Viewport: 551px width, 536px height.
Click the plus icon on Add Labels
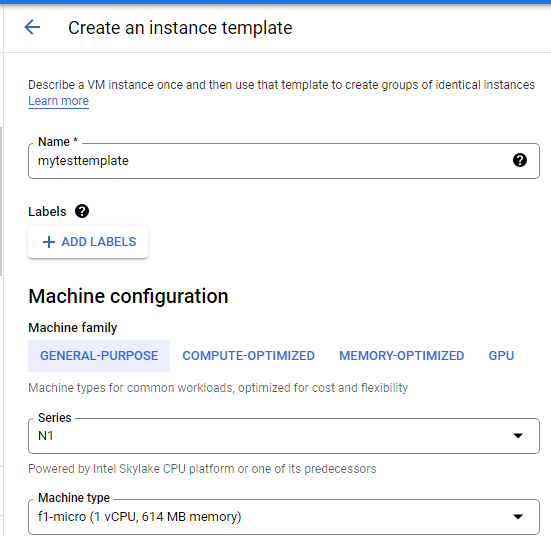(49, 242)
